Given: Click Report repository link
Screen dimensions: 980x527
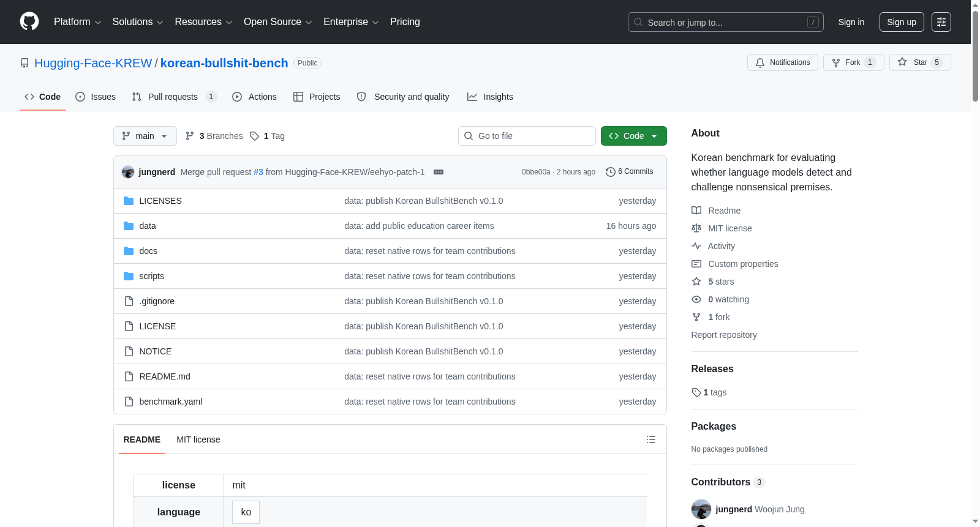Looking at the screenshot, I should (x=724, y=335).
